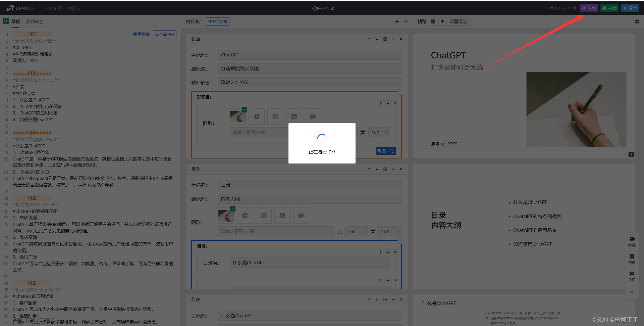Delete the 封面 card
The image size is (644, 326).
click(x=401, y=39)
